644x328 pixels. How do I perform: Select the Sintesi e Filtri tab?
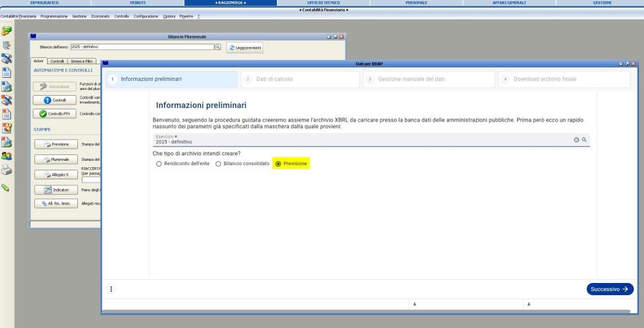pyautogui.click(x=81, y=62)
